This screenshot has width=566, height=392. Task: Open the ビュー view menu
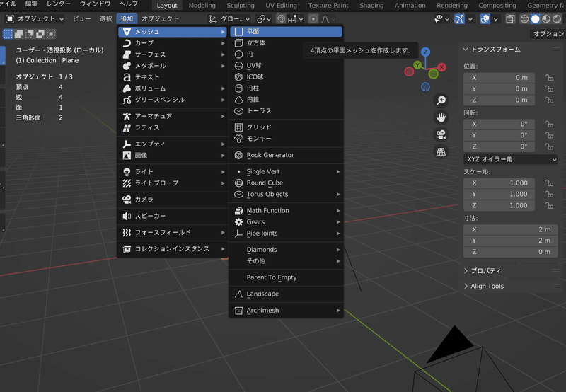81,19
